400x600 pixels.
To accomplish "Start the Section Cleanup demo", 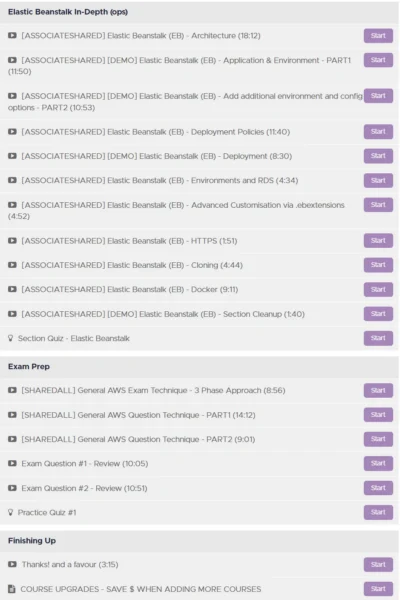I will coord(378,314).
